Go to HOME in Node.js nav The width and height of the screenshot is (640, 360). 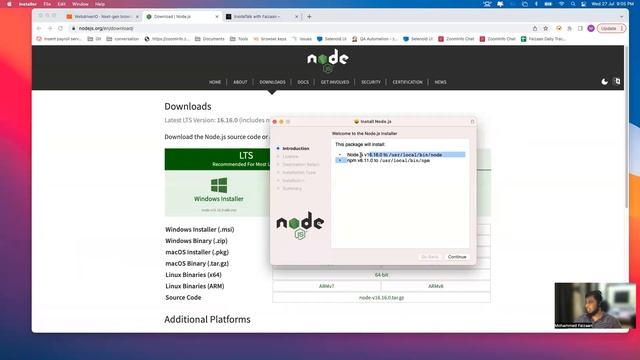(x=215, y=82)
